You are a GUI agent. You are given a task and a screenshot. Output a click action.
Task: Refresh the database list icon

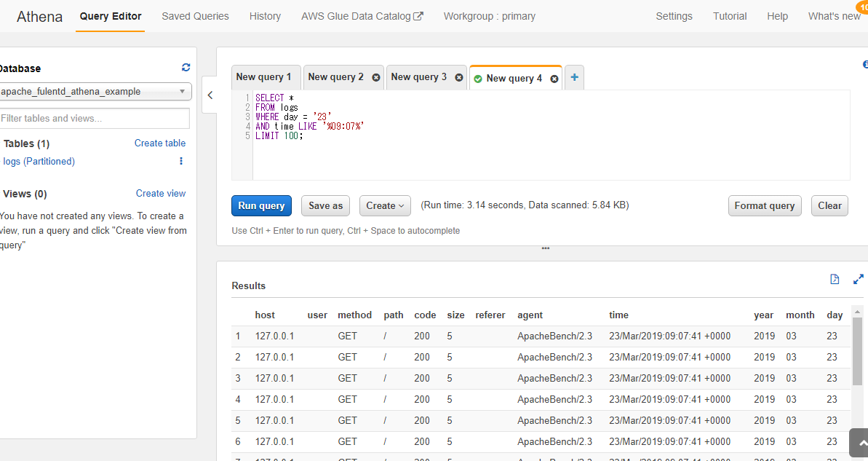tap(186, 68)
